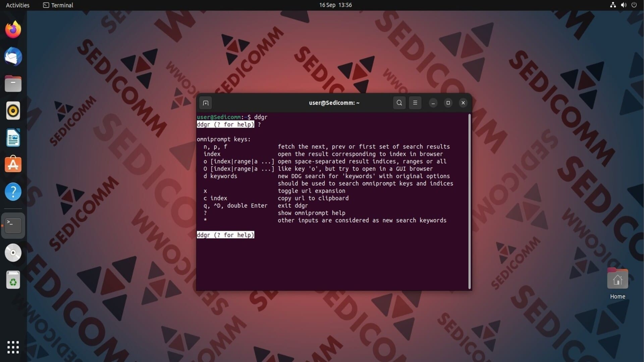Open terminal hamburger menu
Image resolution: width=644 pixels, height=362 pixels.
coord(415,103)
